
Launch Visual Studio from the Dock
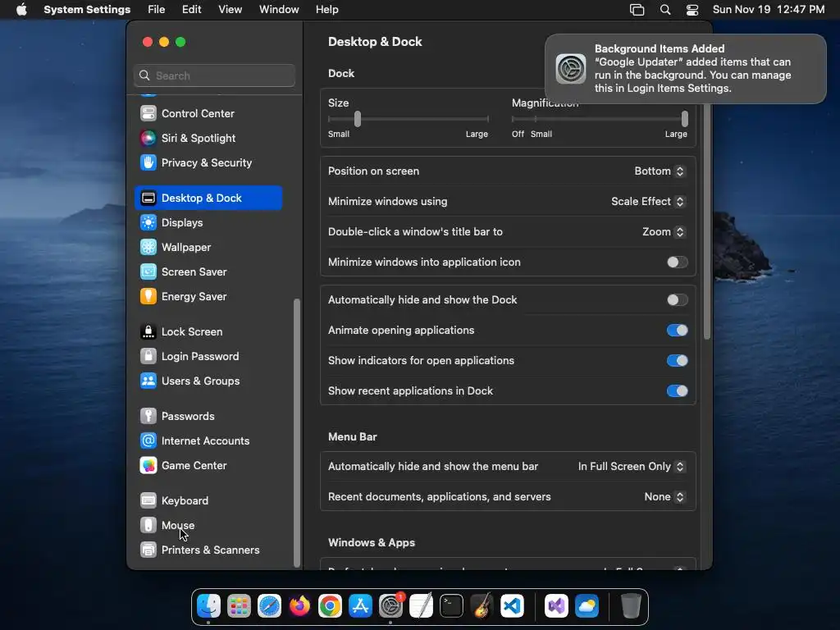pyautogui.click(x=556, y=606)
